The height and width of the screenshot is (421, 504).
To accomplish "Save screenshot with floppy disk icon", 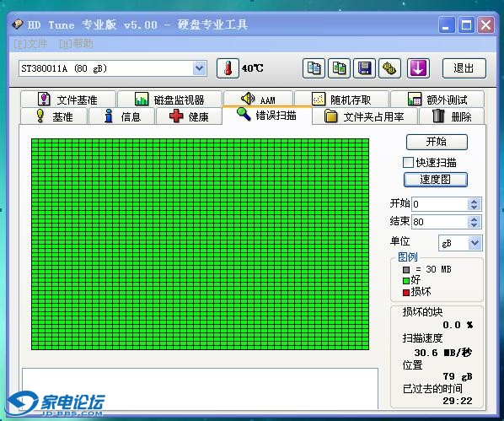I will click(x=364, y=68).
